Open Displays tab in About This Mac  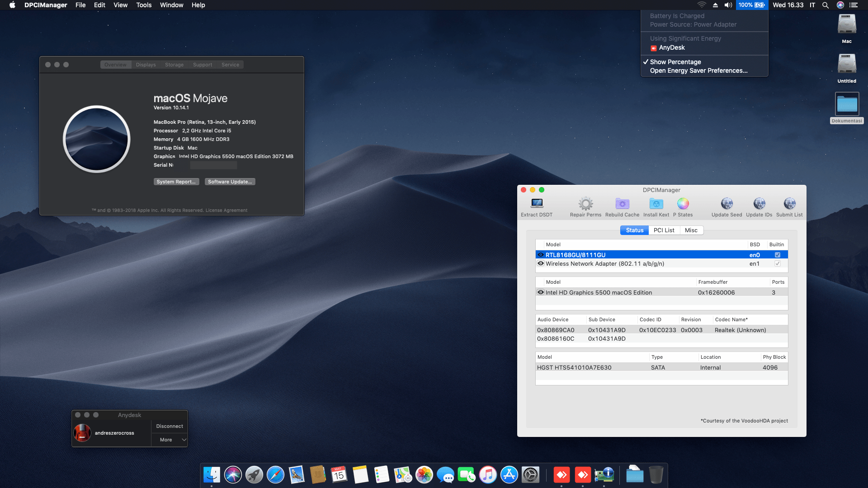click(x=146, y=65)
